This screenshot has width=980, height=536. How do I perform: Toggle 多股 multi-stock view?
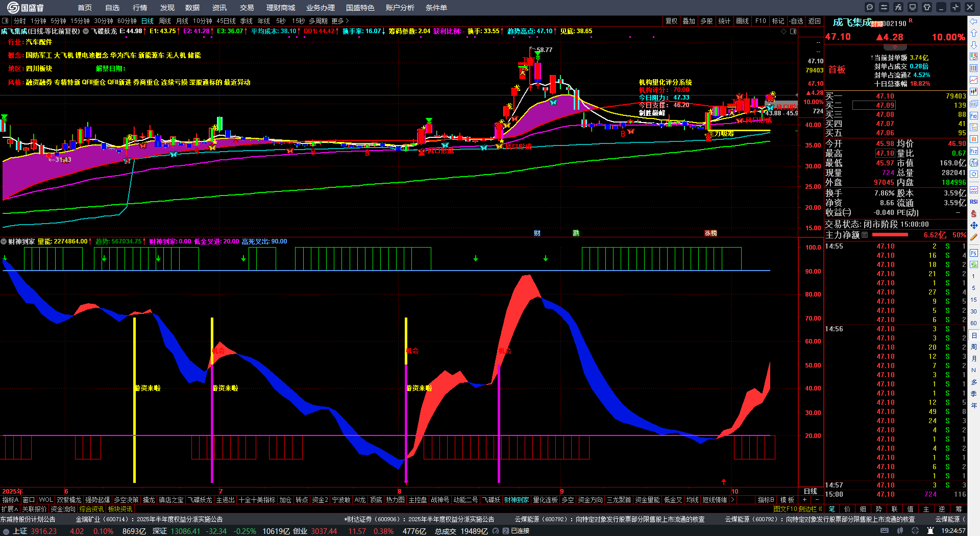(706, 21)
